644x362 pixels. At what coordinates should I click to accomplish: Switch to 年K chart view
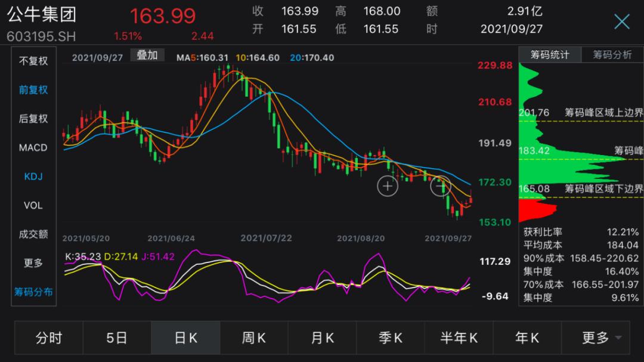click(x=527, y=338)
